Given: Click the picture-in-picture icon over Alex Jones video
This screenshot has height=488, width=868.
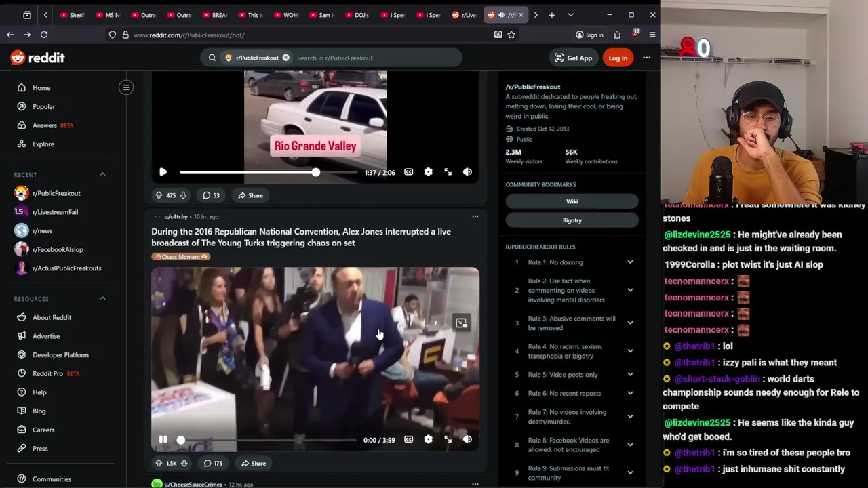Looking at the screenshot, I should pos(461,323).
